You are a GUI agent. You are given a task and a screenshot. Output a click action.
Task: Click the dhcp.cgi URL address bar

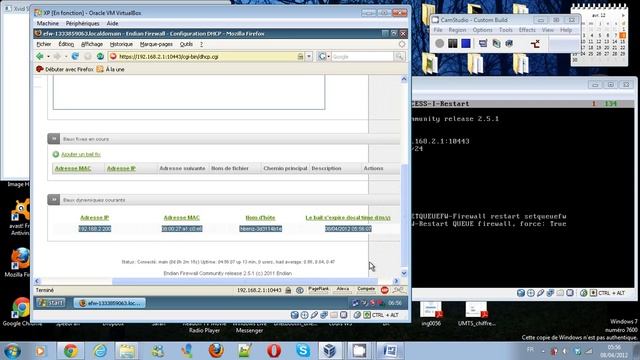[206, 57]
